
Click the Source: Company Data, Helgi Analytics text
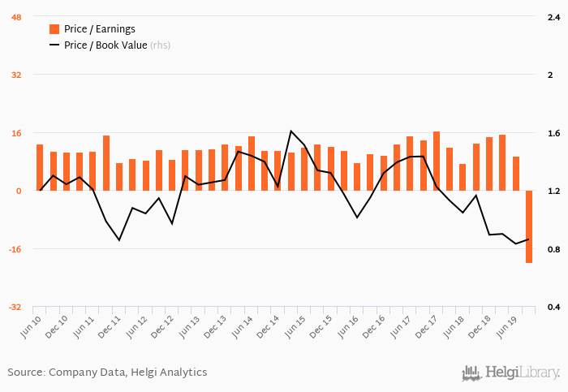107,373
